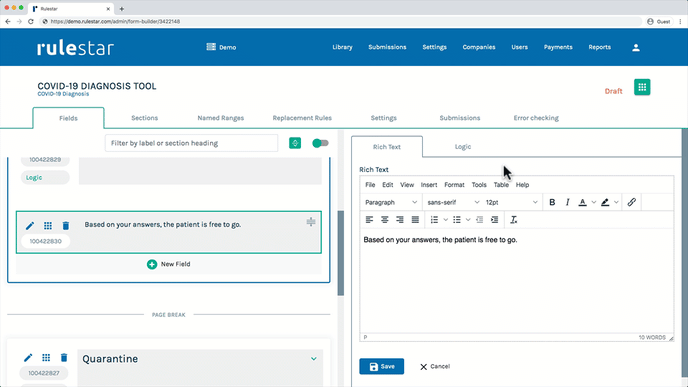Open the editor File menu

point(370,185)
